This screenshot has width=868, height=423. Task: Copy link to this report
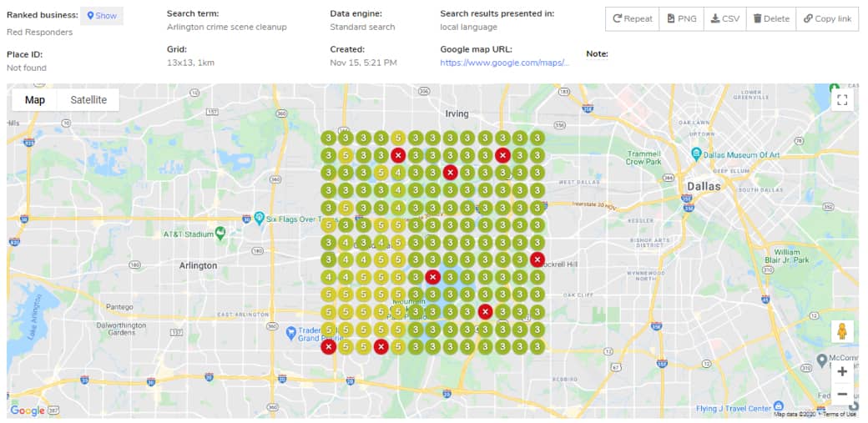point(827,18)
